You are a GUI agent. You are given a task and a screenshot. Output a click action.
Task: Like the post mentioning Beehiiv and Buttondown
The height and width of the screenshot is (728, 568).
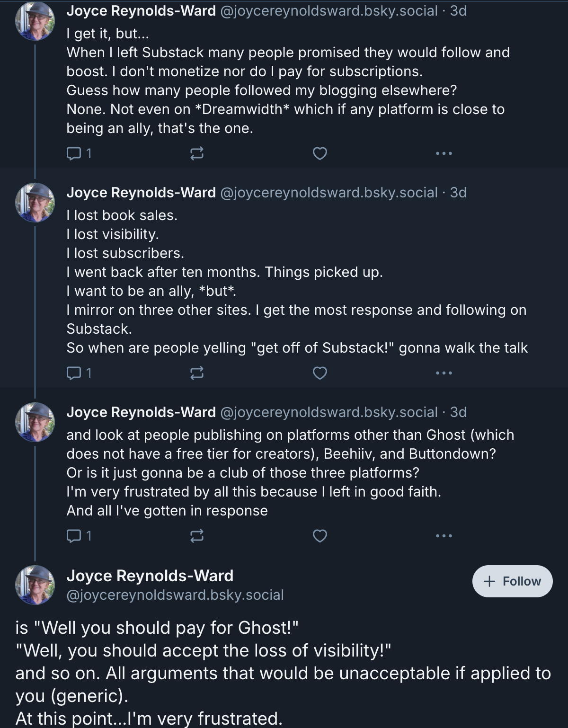point(320,536)
